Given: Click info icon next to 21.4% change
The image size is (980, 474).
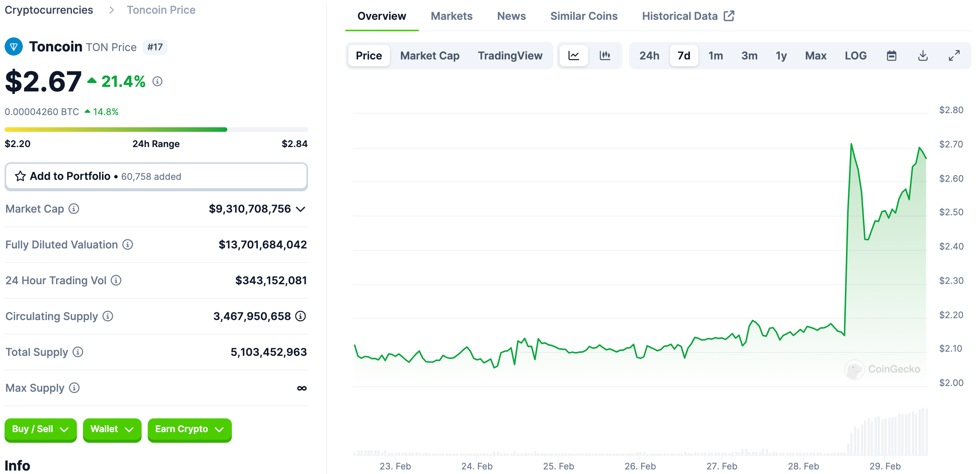Looking at the screenshot, I should coord(157,81).
